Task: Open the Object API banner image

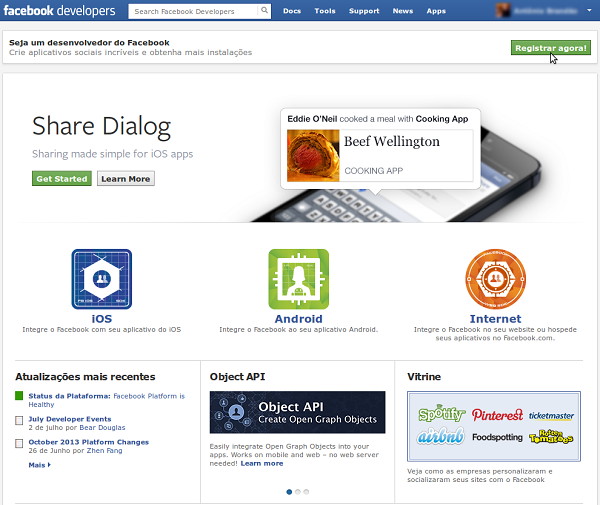Action: (297, 412)
